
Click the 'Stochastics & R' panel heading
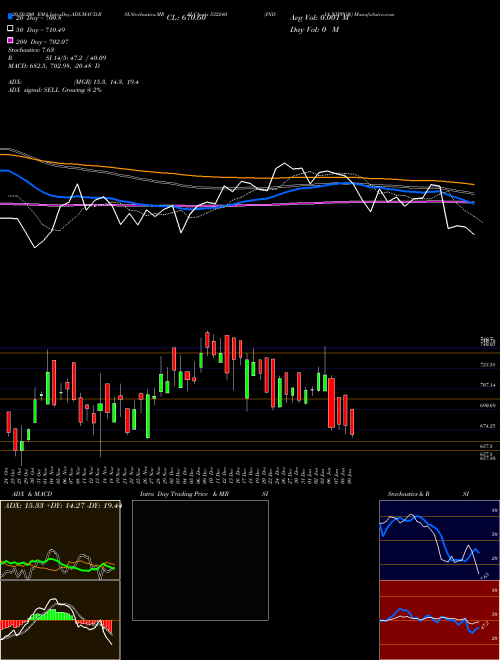pyautogui.click(x=408, y=494)
